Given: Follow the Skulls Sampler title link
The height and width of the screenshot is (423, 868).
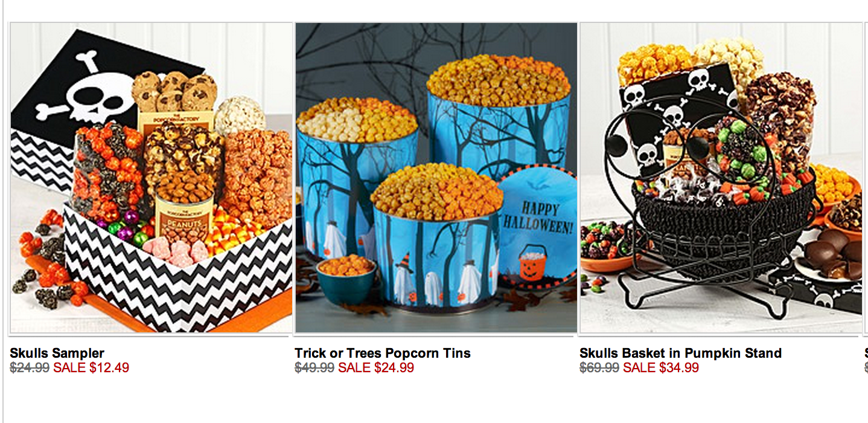Looking at the screenshot, I should tap(57, 353).
